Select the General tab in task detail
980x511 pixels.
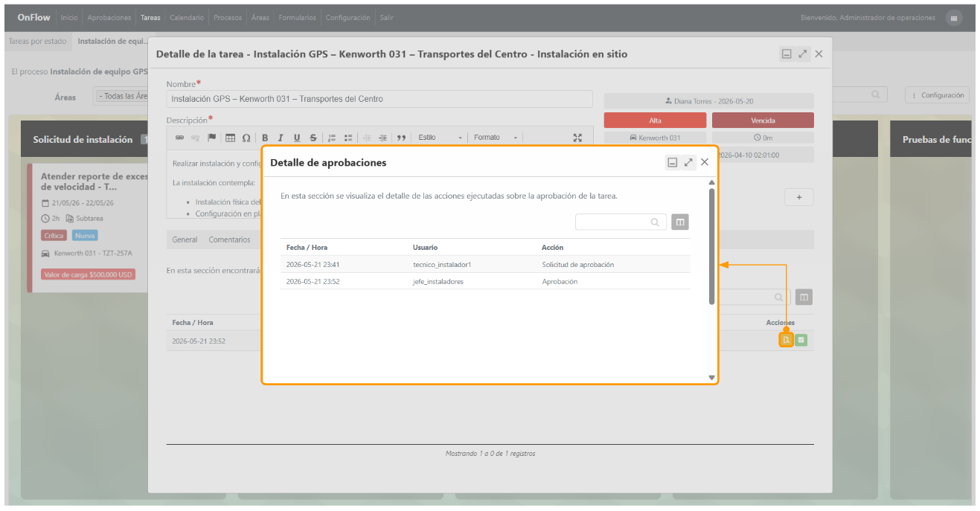[185, 240]
